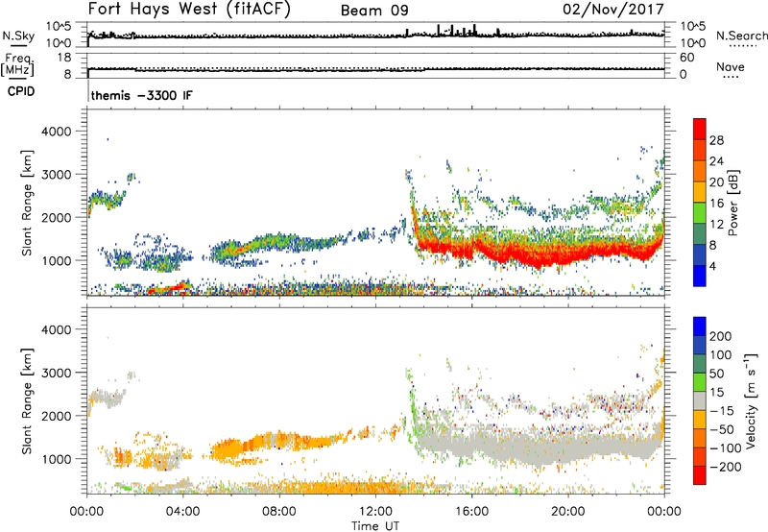
Task: Select the "18" frequency tick label
Action: [x=64, y=58]
